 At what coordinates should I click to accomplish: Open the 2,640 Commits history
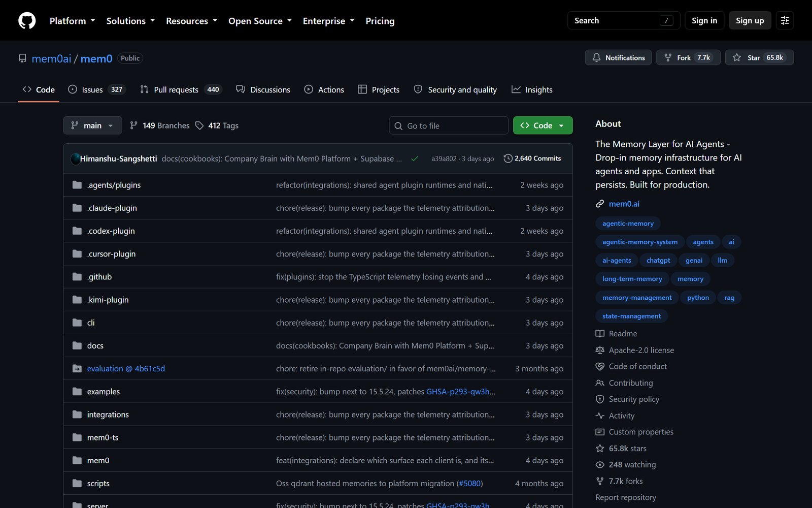[532, 158]
